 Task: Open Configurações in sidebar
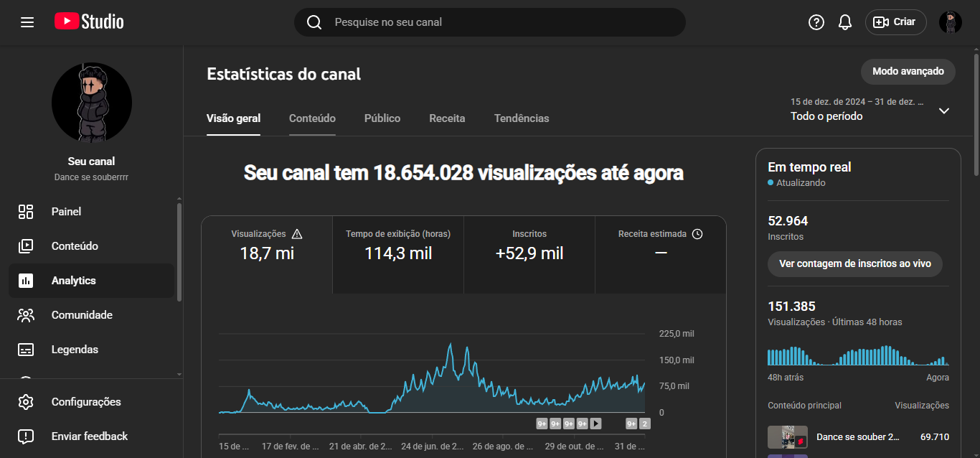pos(92,402)
